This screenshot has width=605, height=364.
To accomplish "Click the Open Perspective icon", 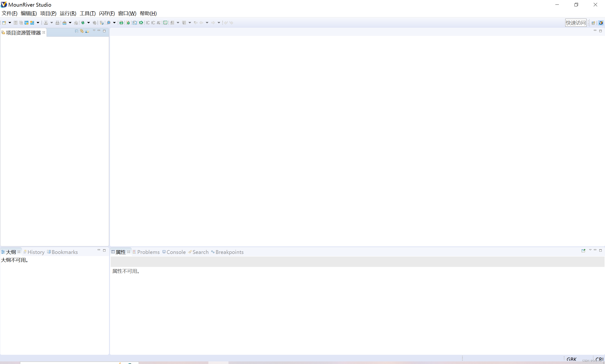I will click(593, 23).
